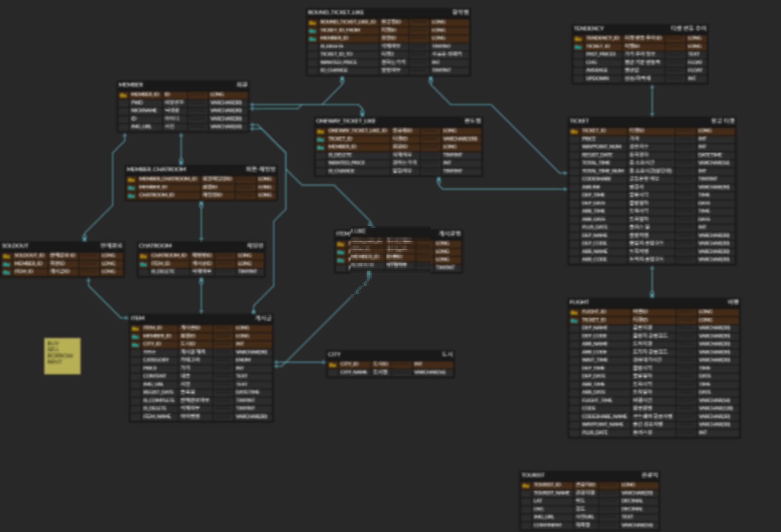Click the foreign key icon beside CHATROOM_ID in MEMBER_CHATROOM
Screen dimensions: 781x532
pos(131,196)
